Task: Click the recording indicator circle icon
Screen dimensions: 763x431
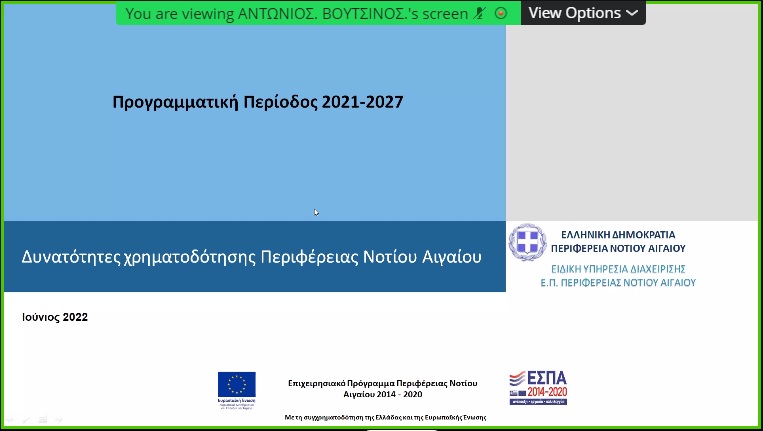Action: pos(501,13)
